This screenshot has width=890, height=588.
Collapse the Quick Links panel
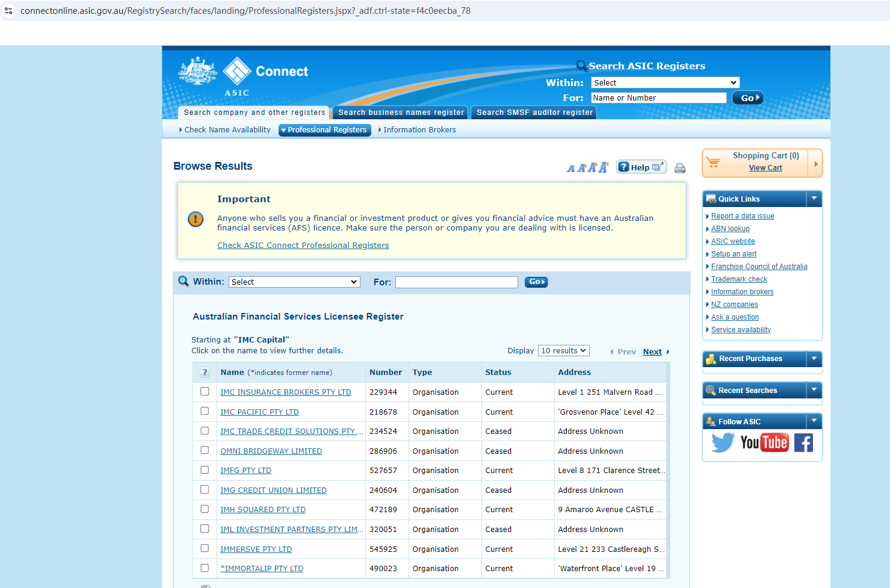point(814,198)
